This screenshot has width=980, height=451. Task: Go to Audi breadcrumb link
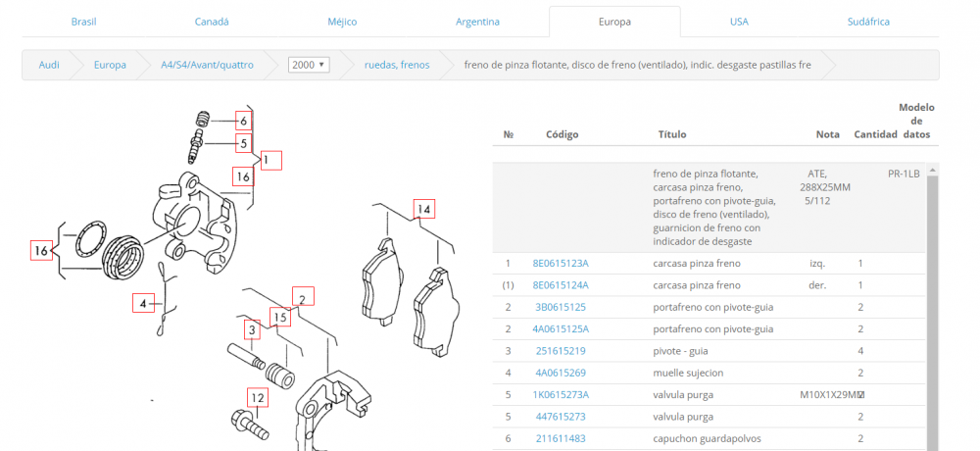(x=49, y=65)
